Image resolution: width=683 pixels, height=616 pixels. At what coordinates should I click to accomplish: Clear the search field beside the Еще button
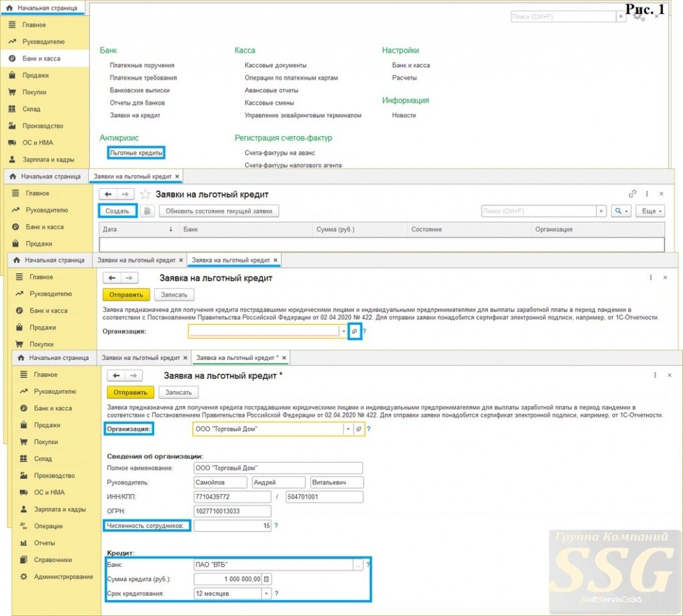coord(601,211)
